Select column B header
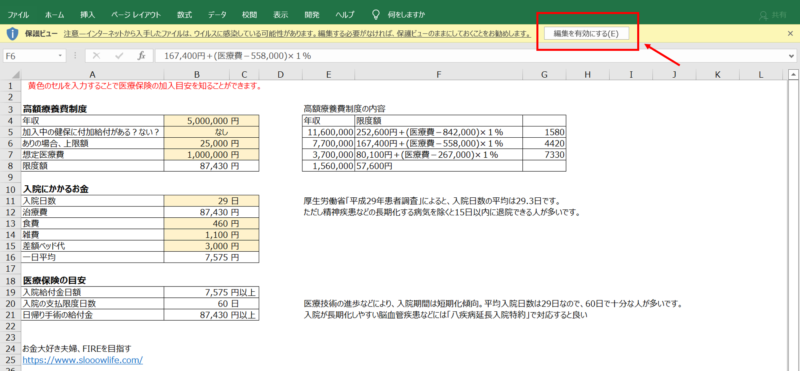This screenshot has height=371, width=800. pos(196,75)
